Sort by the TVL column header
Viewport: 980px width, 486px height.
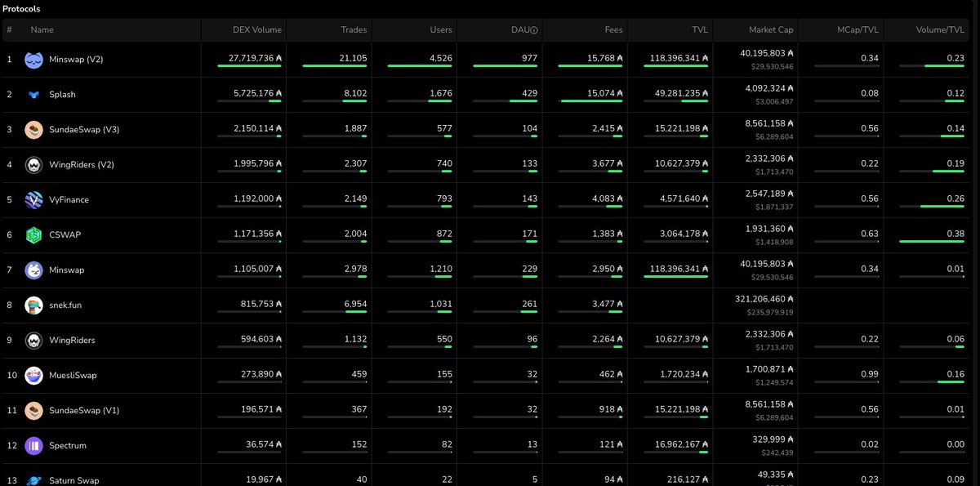(700, 30)
